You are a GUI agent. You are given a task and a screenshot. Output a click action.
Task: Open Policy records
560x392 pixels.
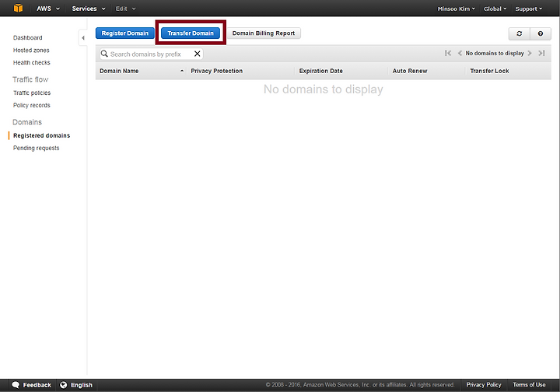31,105
